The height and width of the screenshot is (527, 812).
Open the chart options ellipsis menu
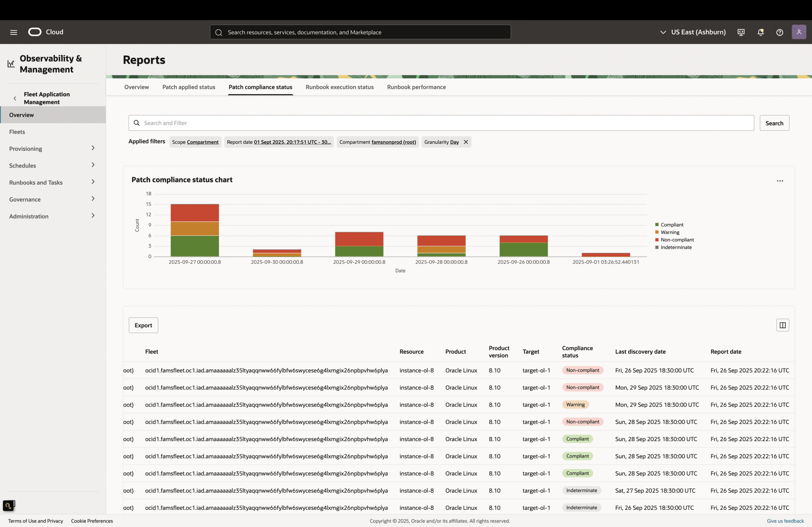[780, 181]
